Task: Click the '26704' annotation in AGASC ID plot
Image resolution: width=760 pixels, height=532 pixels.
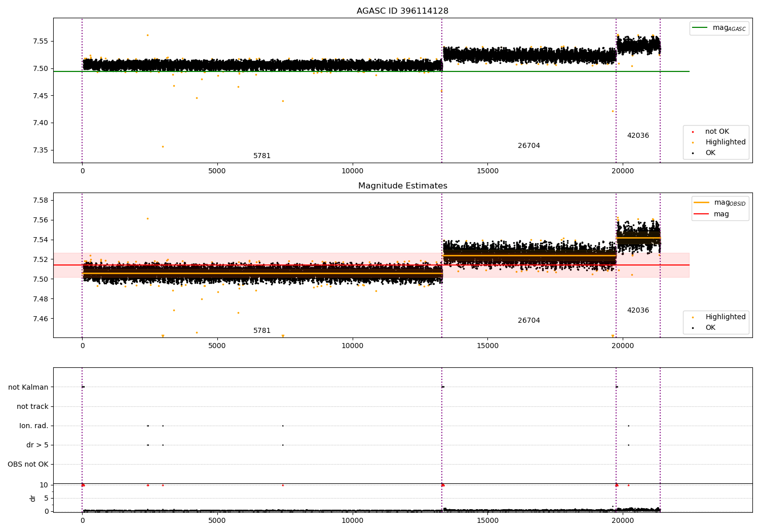Action: [x=529, y=146]
